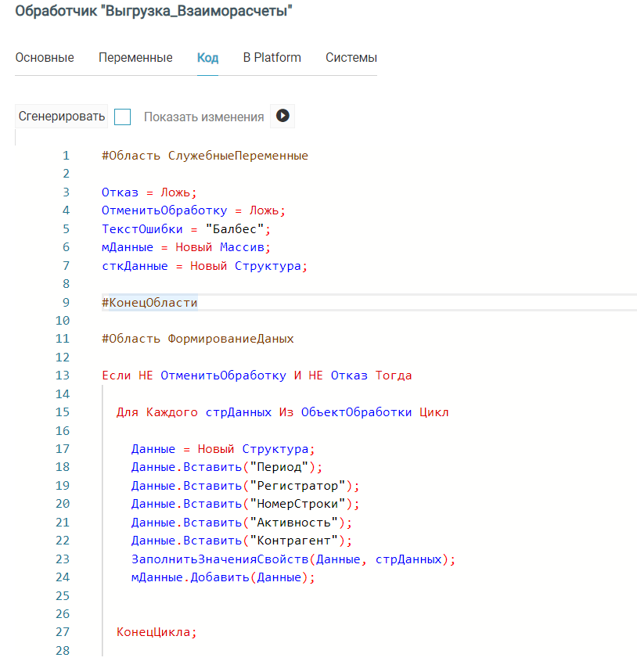Toggle the 'Показать изменения' checkbox

[122, 117]
